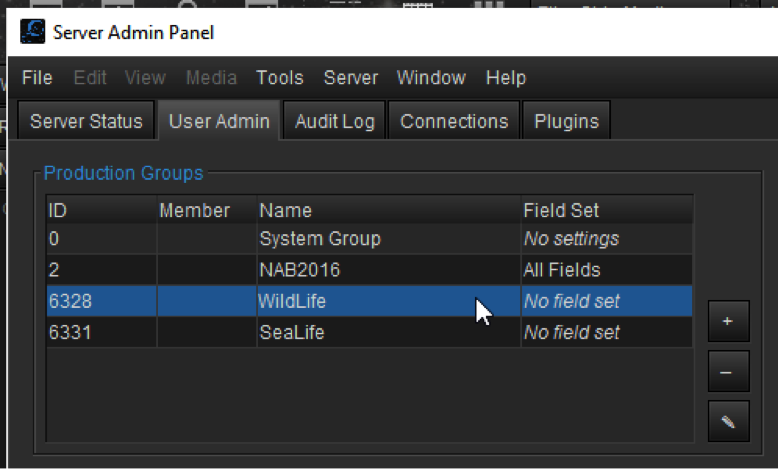779x469 pixels.
Task: Go to the Plugins tab
Action: 566,121
